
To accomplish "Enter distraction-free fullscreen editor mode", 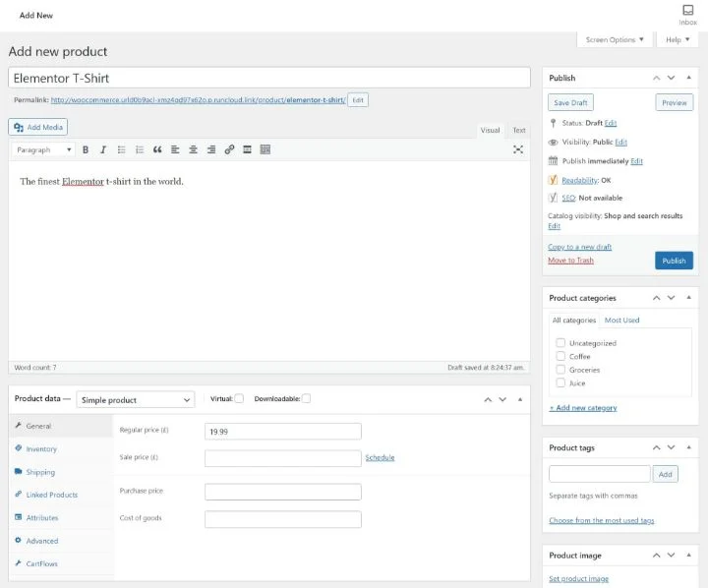I will (518, 149).
